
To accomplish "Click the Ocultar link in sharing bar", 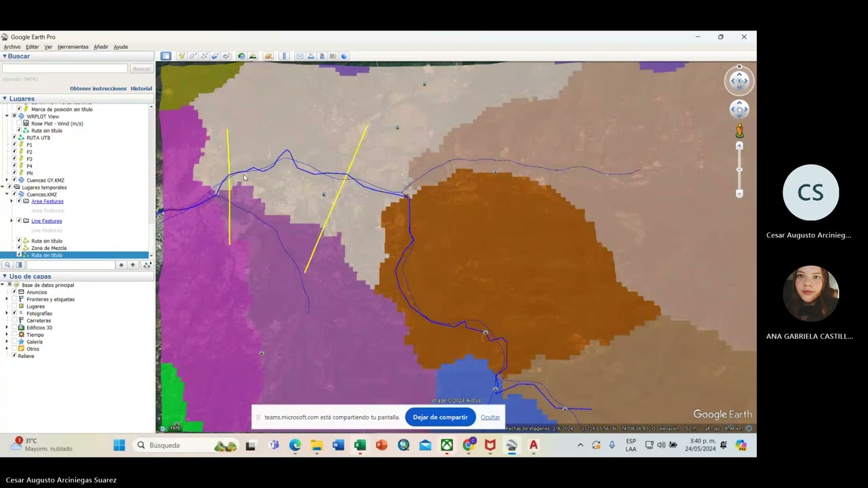I will 490,418.
